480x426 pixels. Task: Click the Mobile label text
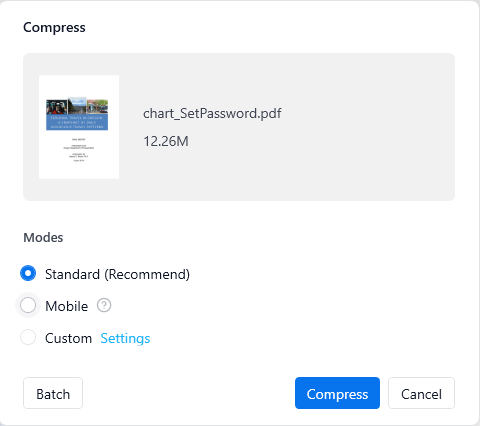pyautogui.click(x=67, y=306)
